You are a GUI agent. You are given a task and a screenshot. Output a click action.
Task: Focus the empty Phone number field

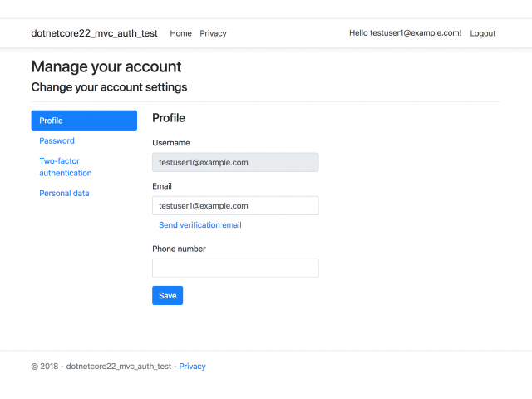point(235,268)
